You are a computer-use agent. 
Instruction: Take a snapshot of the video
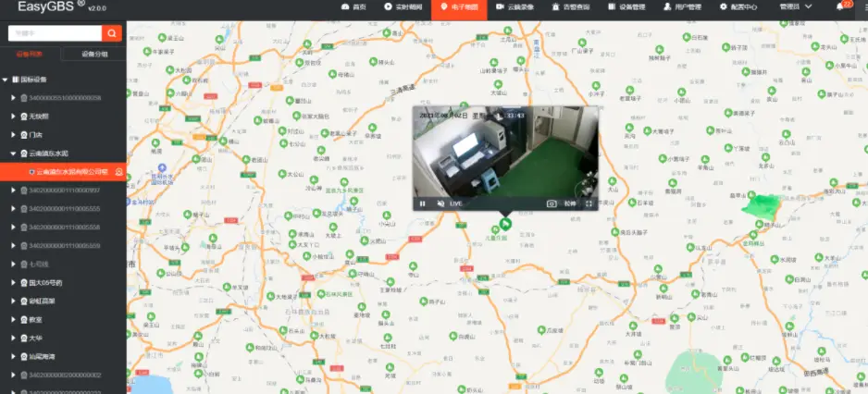click(552, 203)
